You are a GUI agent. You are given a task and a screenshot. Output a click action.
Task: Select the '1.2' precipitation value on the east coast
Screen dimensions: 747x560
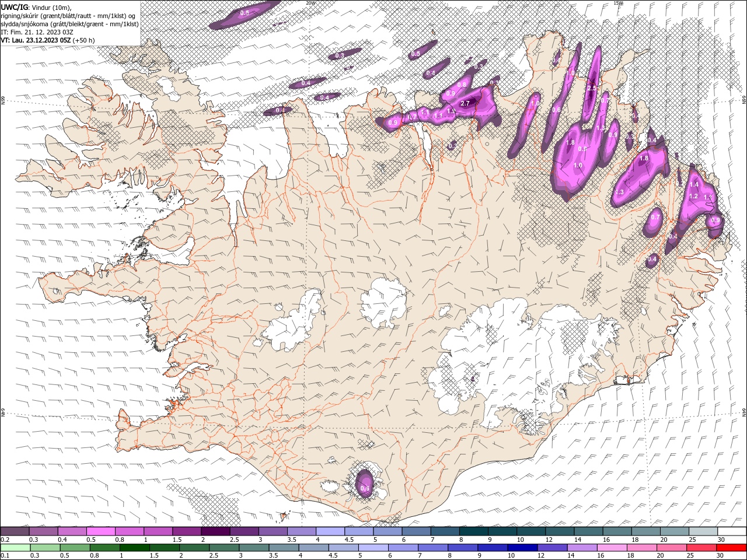click(x=693, y=197)
